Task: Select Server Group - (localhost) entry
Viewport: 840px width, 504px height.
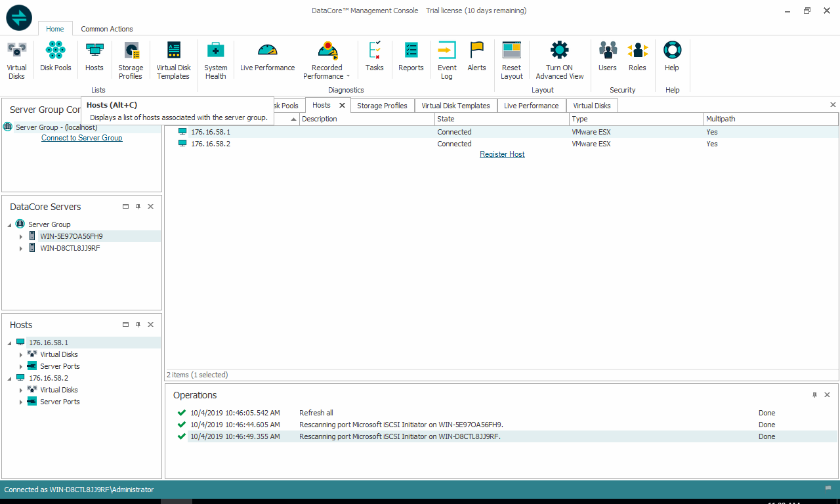Action: click(x=83, y=127)
